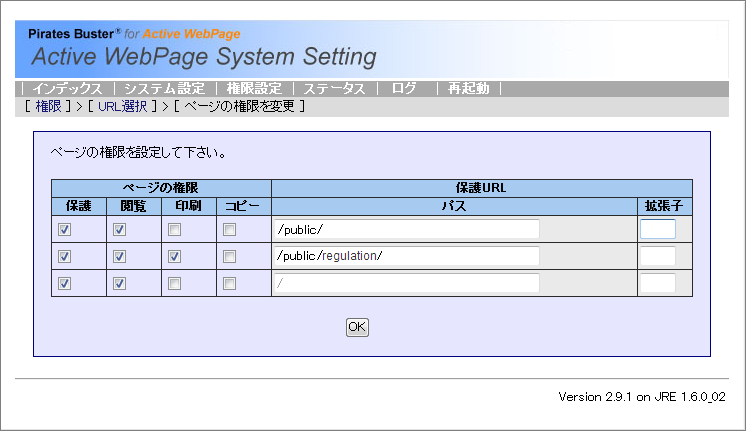Toggle 閲覧 checkbox for /public/ row
Viewport: 746px width, 431px height.
120,230
